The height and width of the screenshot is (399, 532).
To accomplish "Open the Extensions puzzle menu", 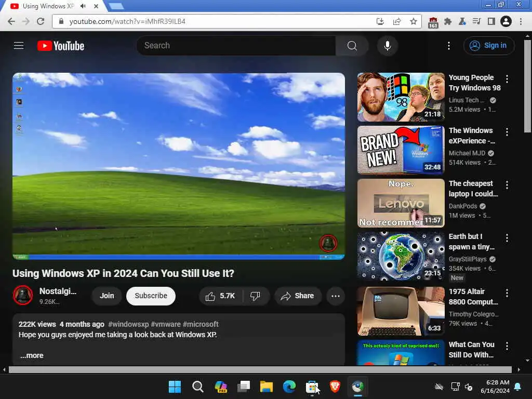I will pos(448,21).
